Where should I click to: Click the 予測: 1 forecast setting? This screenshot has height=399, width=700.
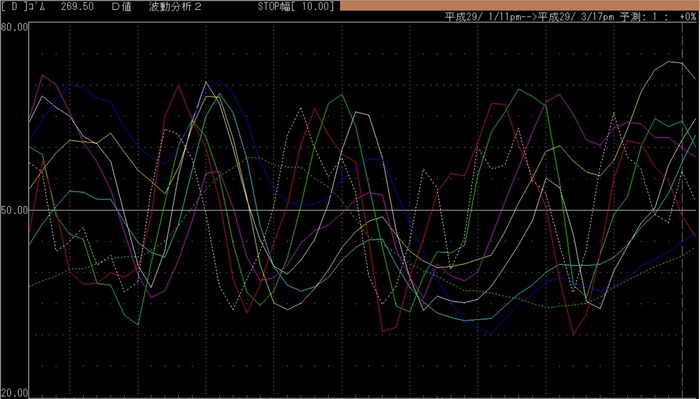(x=640, y=17)
